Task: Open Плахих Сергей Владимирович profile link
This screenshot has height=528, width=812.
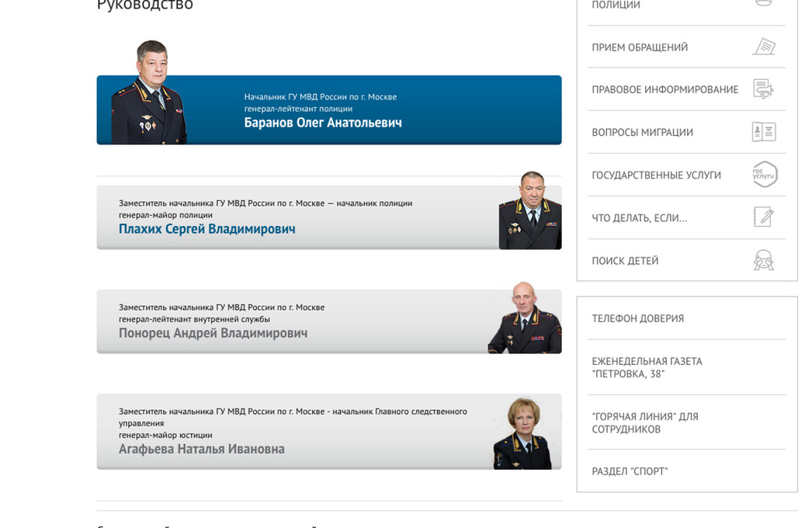Action: coord(206,228)
